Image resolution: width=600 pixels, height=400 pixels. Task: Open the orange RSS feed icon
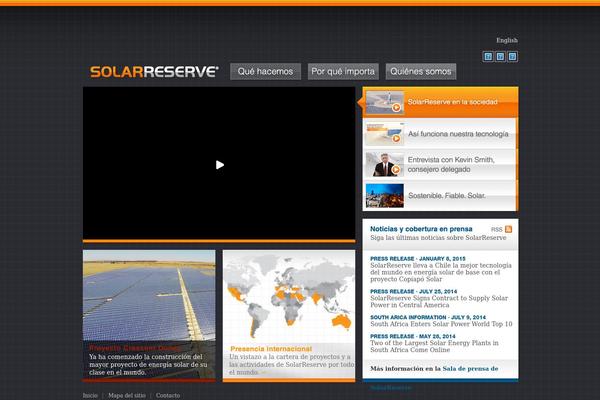coord(508,229)
